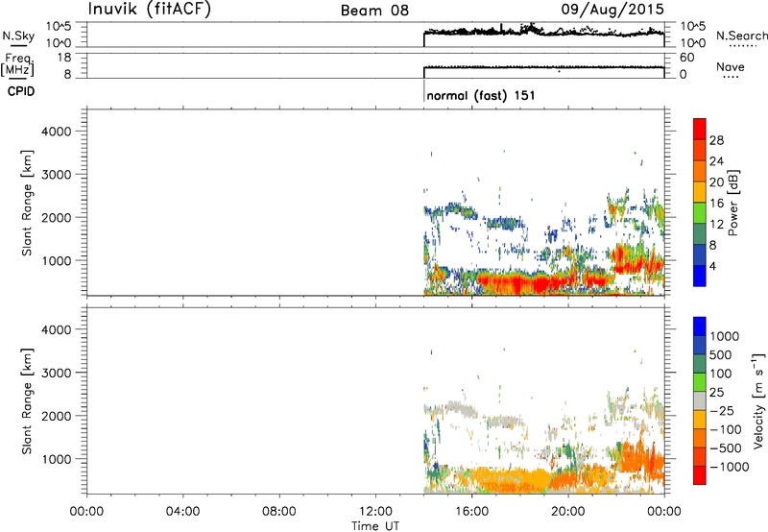The width and height of the screenshot is (768, 532).
Task: Click the '18' frequency axis tick label
Action: [x=64, y=58]
